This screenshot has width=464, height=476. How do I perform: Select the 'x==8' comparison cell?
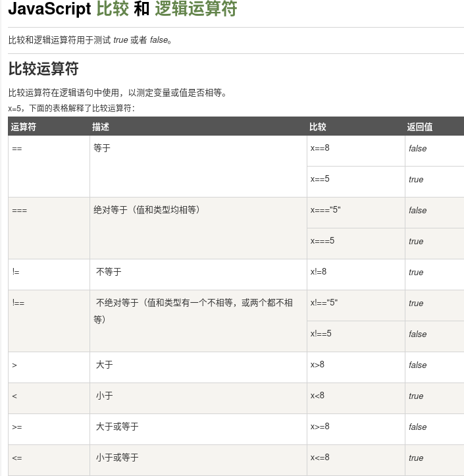coord(356,151)
